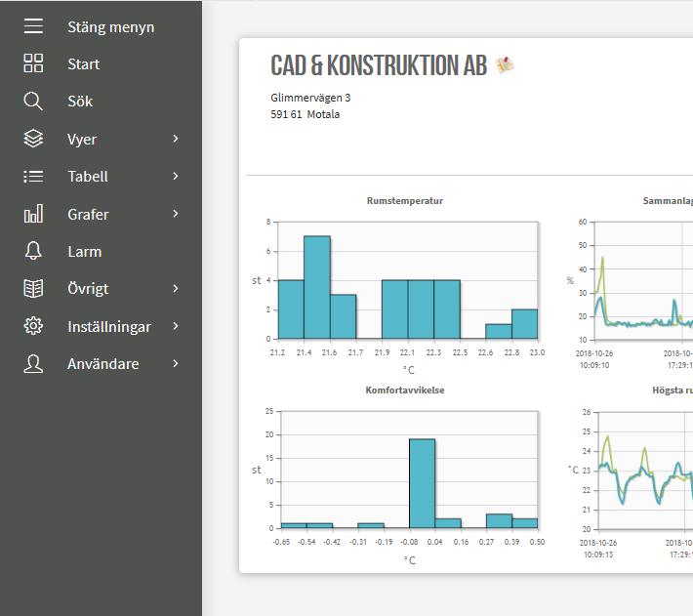Click the Inställningar gear icon
This screenshot has height=616, width=693.
(x=33, y=326)
